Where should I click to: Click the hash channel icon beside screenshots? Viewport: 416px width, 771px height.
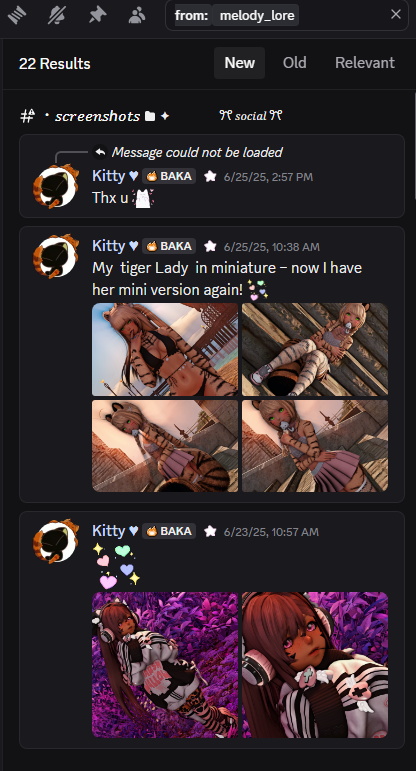click(x=28, y=116)
